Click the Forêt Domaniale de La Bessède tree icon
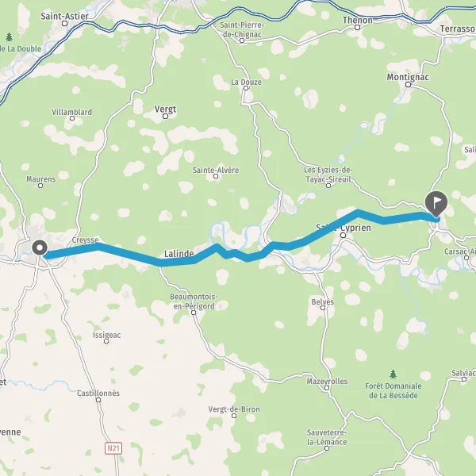This screenshot has width=476, height=476. (x=393, y=374)
